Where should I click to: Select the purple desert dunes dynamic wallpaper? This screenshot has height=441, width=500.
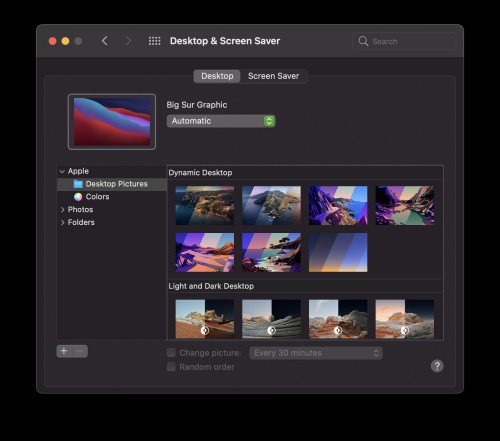pyautogui.click(x=205, y=252)
